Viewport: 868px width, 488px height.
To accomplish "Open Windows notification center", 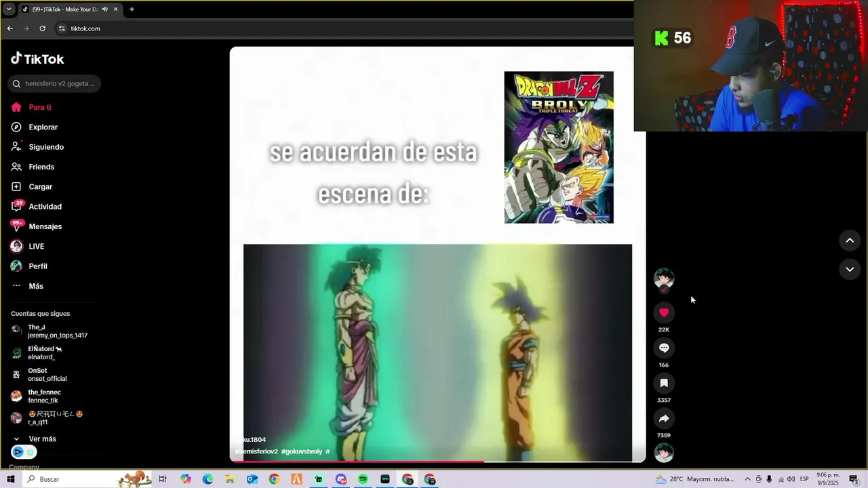I will click(x=855, y=479).
